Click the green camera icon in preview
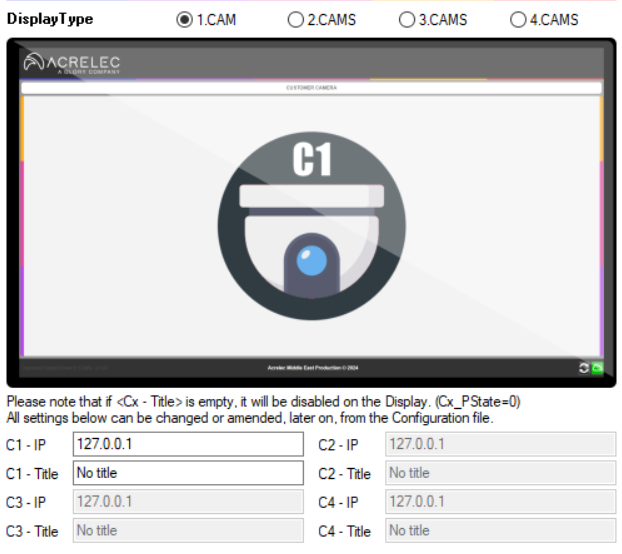 click(598, 368)
